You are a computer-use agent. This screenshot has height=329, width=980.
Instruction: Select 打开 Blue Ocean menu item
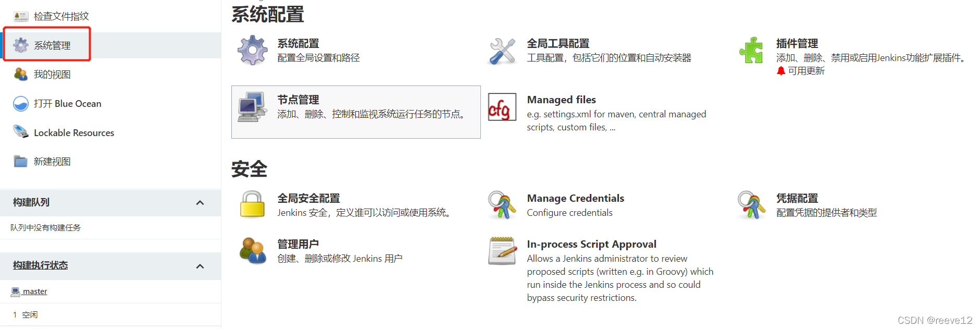[x=67, y=104]
